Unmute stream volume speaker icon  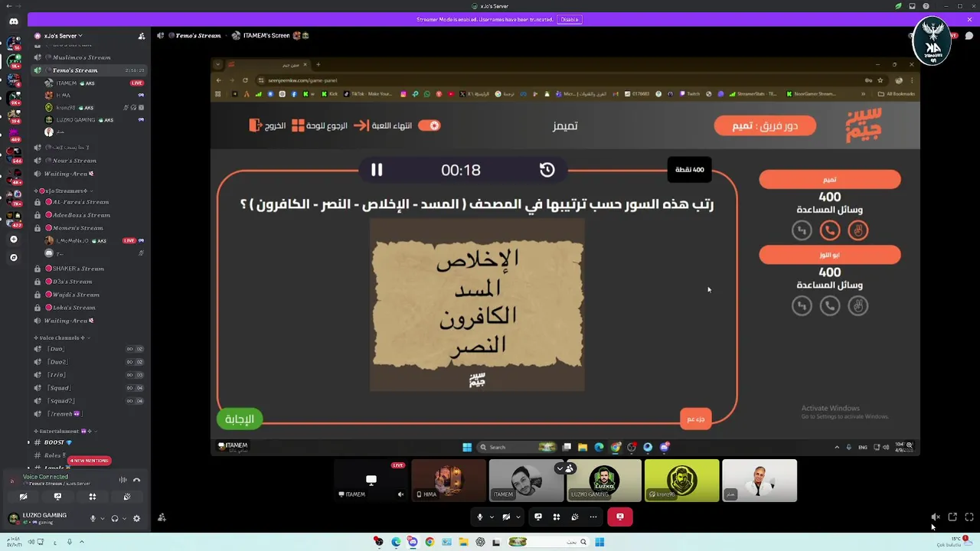click(x=936, y=517)
